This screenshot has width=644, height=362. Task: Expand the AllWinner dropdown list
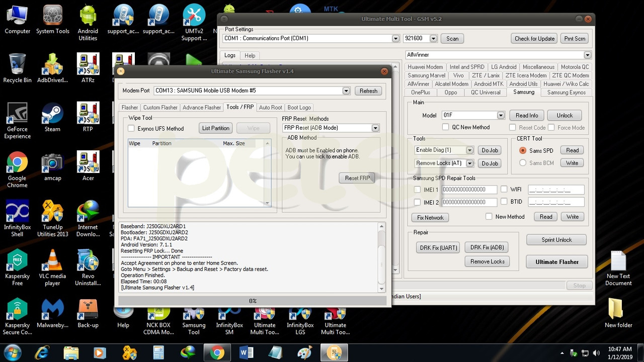point(587,55)
